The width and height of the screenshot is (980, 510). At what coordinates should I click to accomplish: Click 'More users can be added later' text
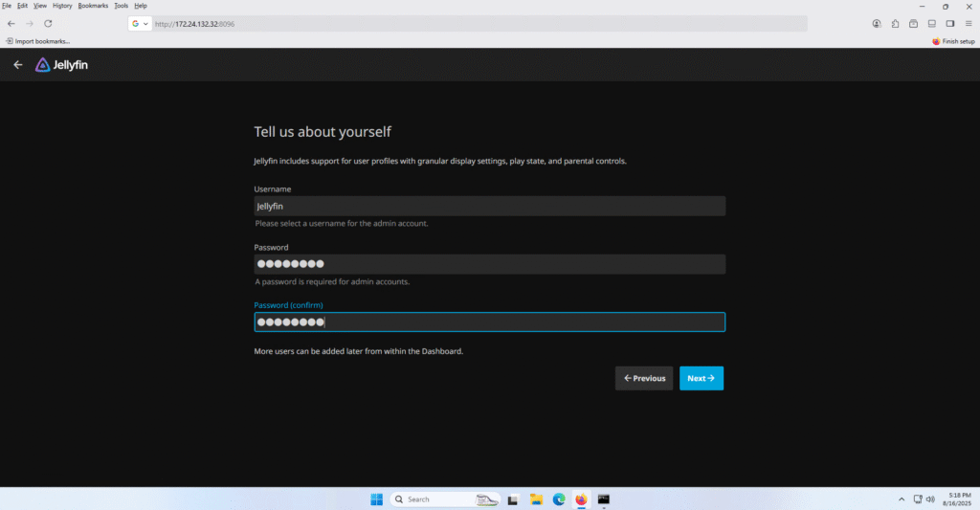[x=359, y=351]
